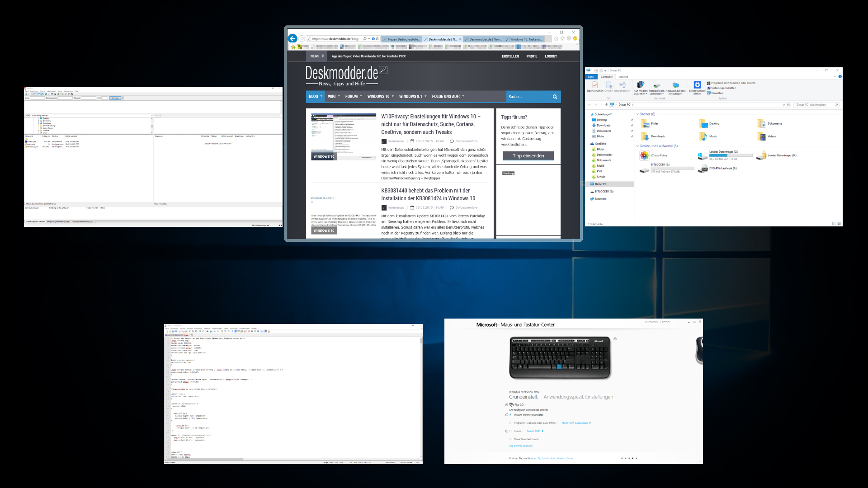Click the smiley feedback icon in browser

[575, 39]
